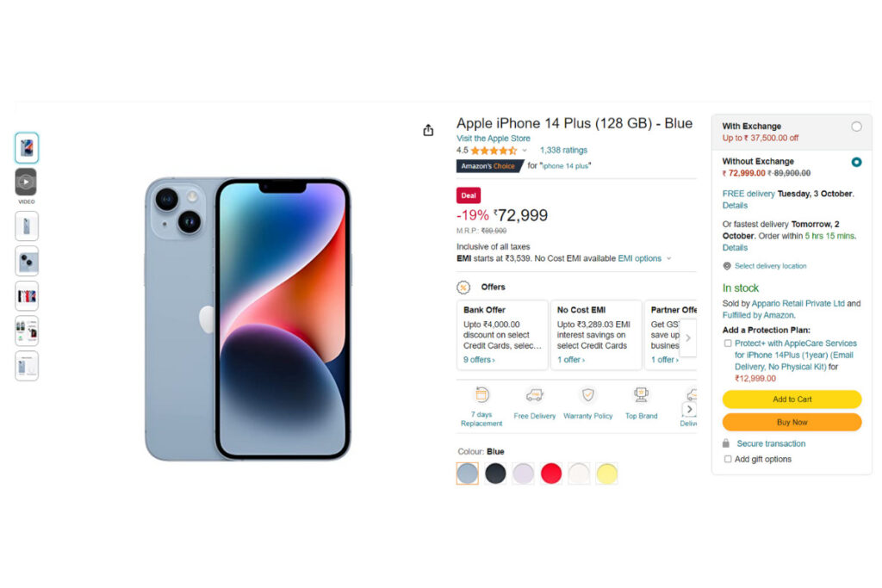Play the product video thumbnail
The width and height of the screenshot is (882, 588).
[26, 183]
